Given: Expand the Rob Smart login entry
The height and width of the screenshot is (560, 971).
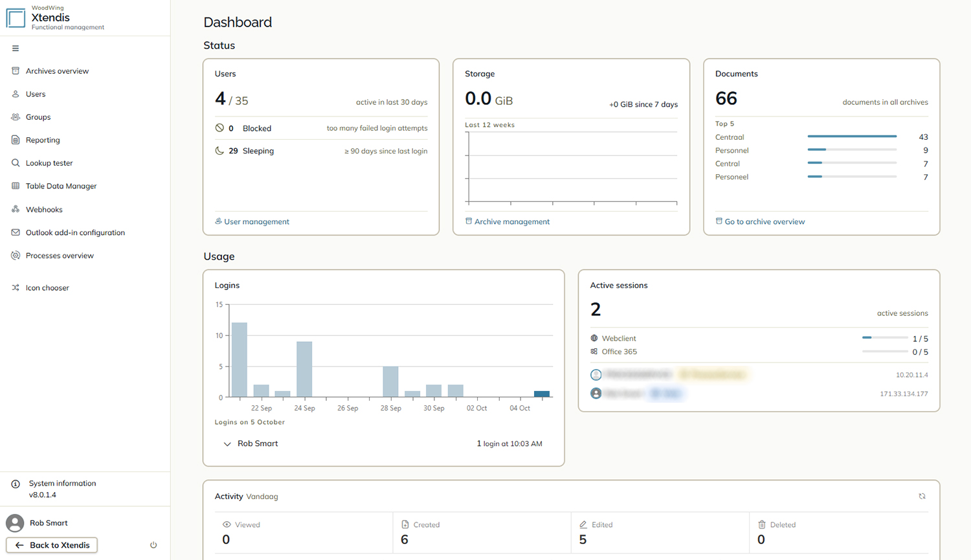Looking at the screenshot, I should [x=227, y=444].
